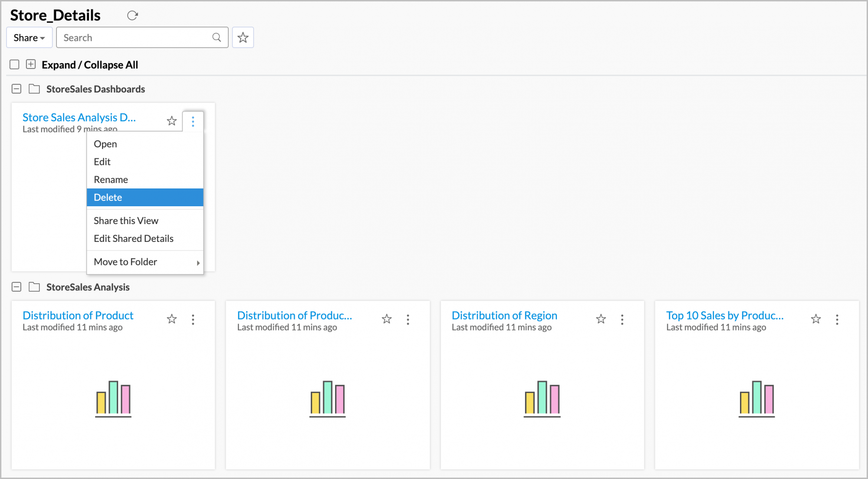Select Delete in the context menu
Viewport: 868px width, 479px height.
coord(145,197)
